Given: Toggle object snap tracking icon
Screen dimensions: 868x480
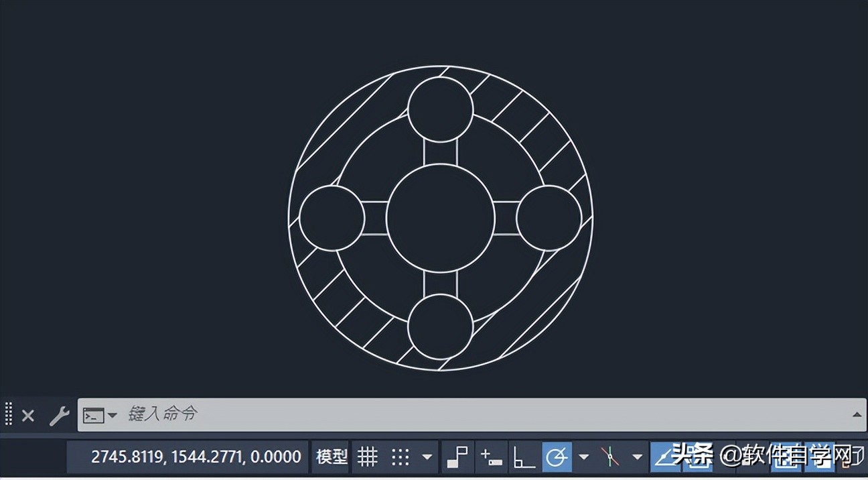Looking at the screenshot, I should 664,457.
